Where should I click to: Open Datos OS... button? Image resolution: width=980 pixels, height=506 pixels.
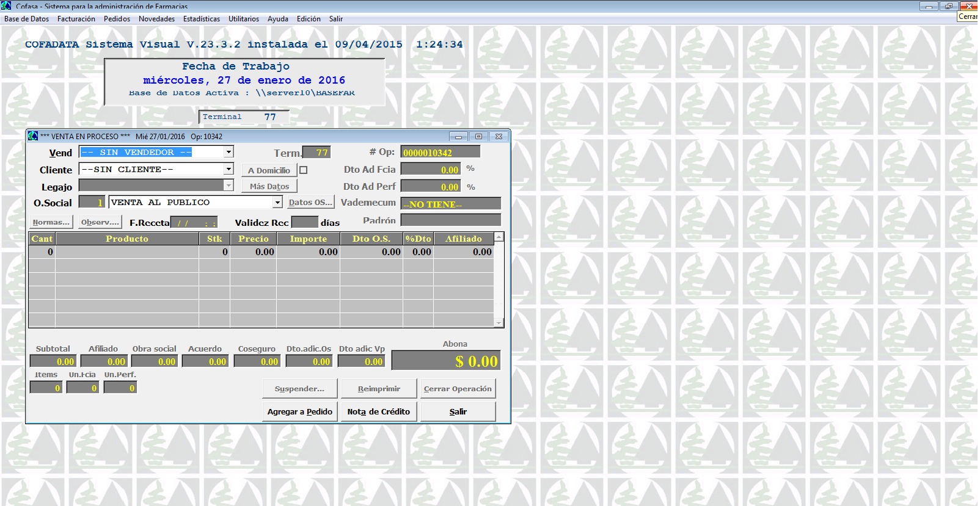[x=310, y=202]
